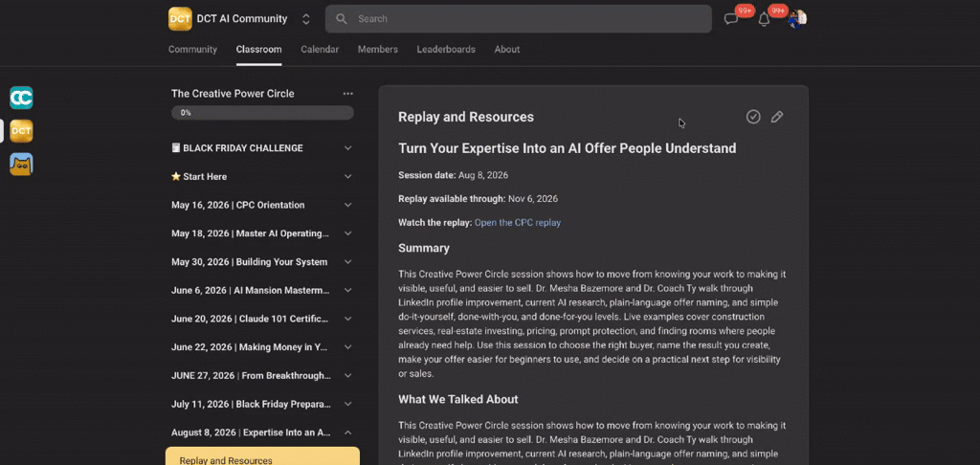Expand June 20, 2026 Claude 101 section

click(x=262, y=319)
